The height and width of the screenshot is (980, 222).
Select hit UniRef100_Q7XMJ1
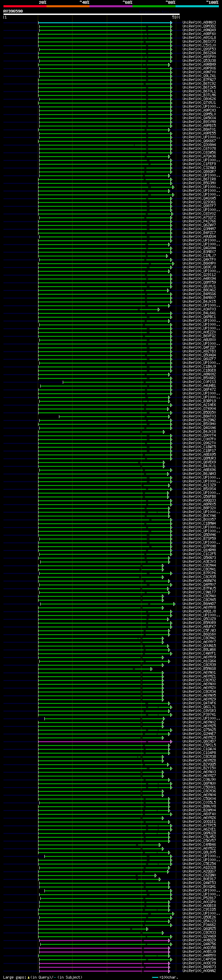199,103
